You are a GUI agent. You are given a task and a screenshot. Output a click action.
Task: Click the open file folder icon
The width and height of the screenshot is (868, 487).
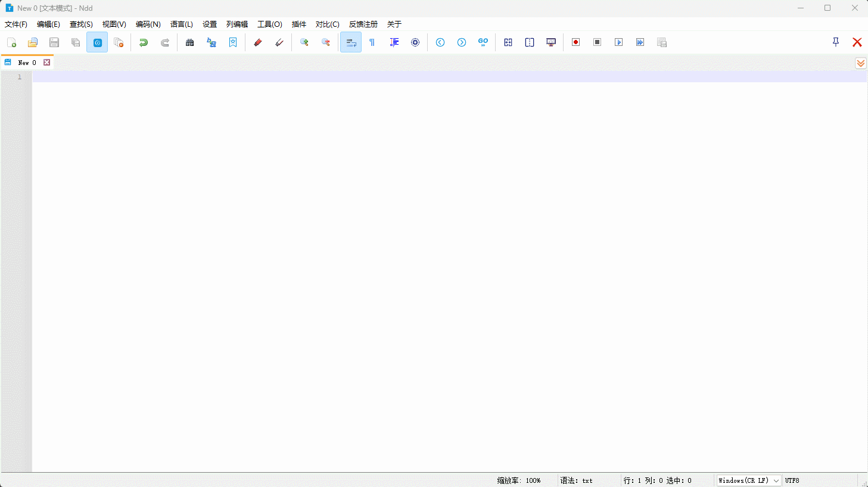pos(33,42)
